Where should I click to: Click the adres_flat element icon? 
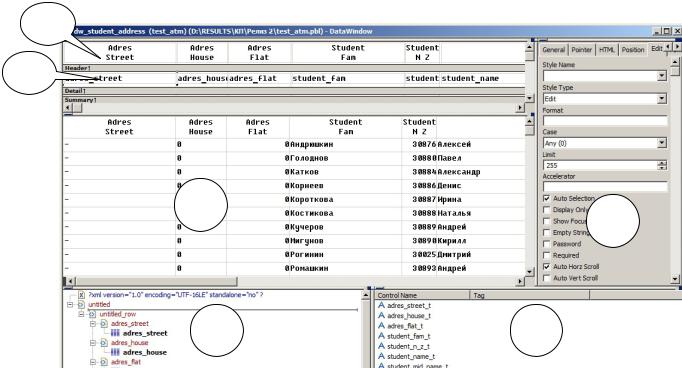point(104,362)
